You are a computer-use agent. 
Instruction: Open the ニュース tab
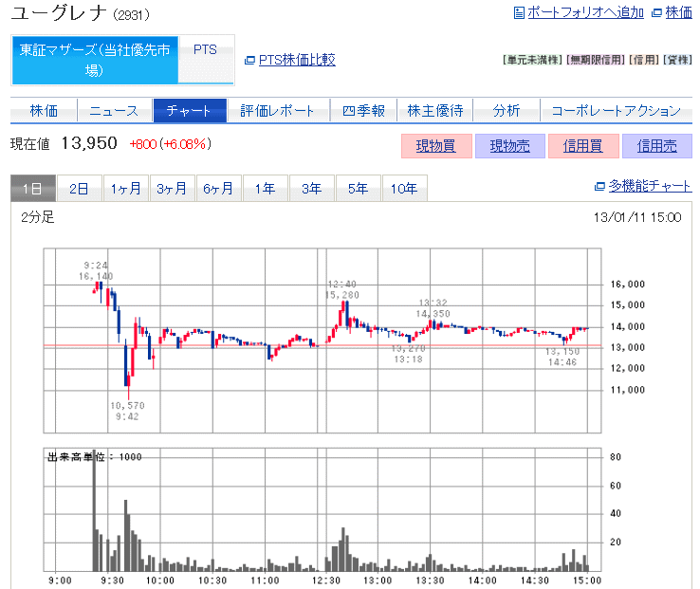coord(114,111)
